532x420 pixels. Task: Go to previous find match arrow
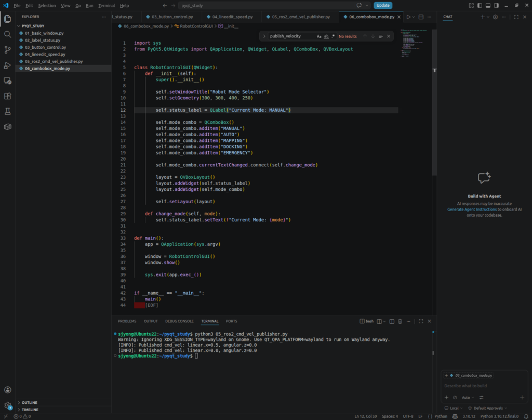tap(365, 36)
